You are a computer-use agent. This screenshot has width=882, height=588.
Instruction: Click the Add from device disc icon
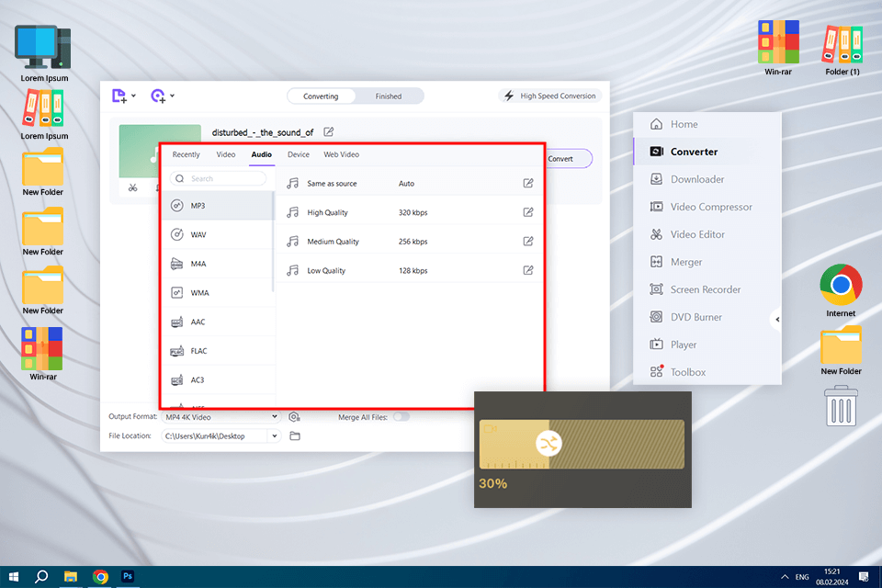(x=158, y=96)
